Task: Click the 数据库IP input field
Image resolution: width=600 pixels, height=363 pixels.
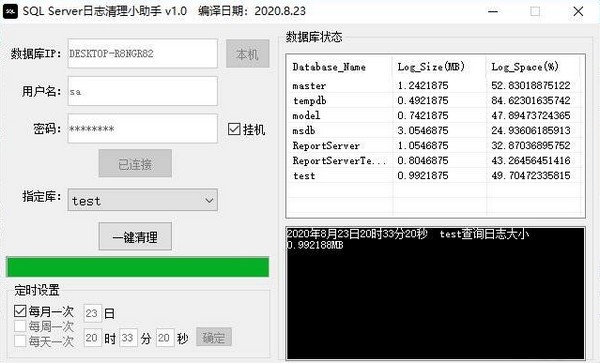Action: [x=143, y=54]
